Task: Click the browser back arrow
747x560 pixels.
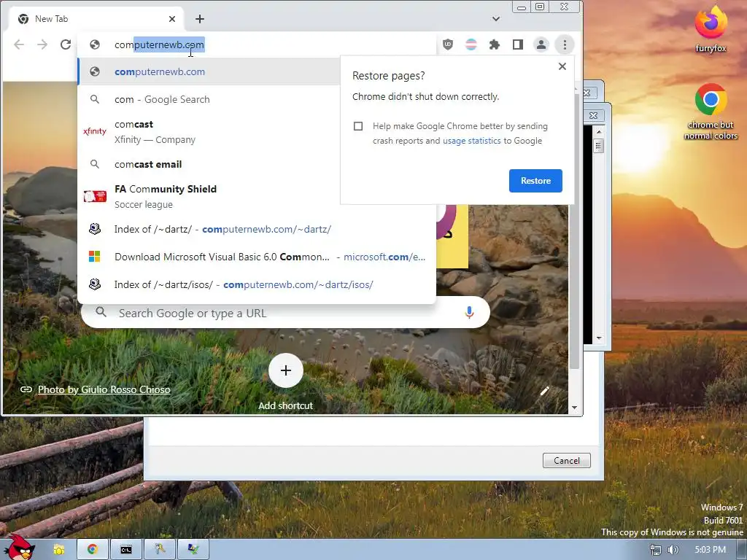Action: point(19,44)
